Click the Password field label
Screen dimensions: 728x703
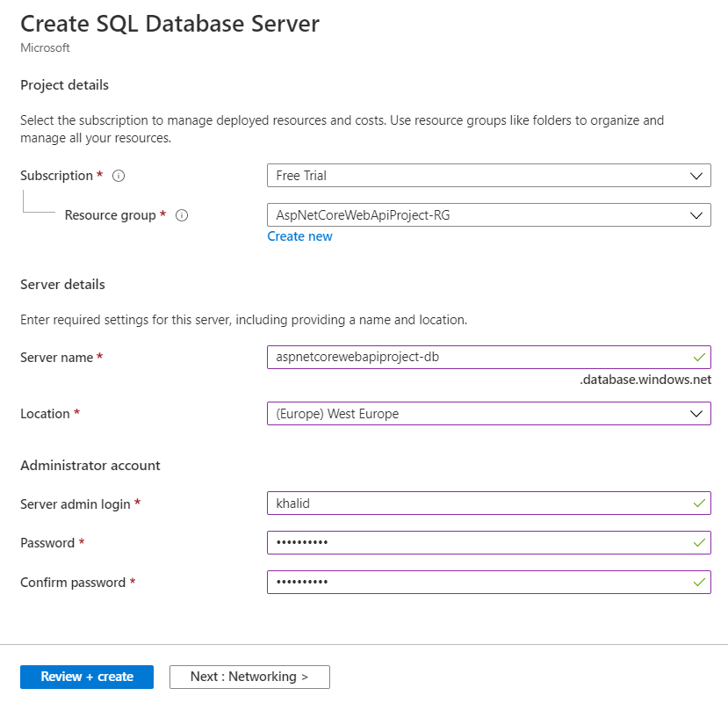pos(47,543)
